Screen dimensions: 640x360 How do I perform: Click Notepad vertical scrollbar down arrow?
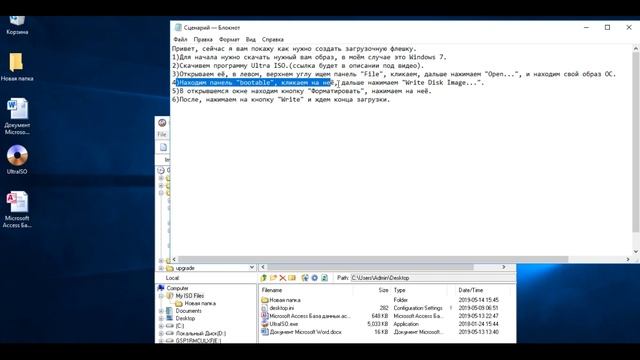[x=636, y=252]
